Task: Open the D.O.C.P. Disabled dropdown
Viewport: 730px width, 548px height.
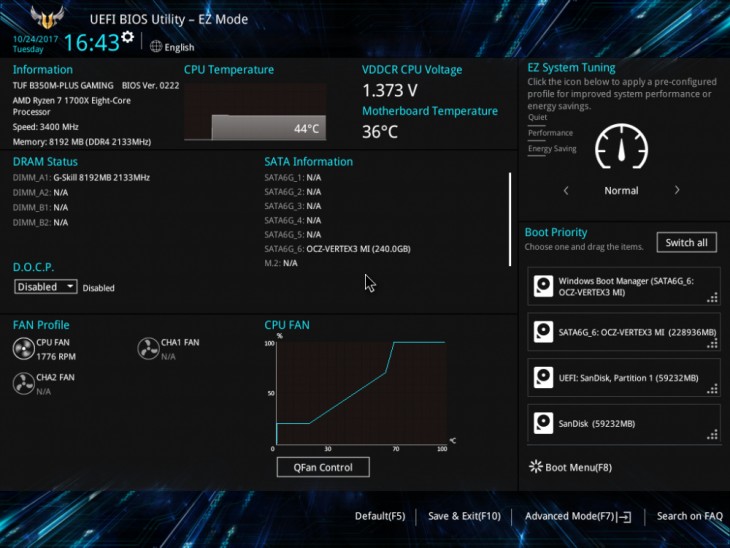Action: click(46, 286)
